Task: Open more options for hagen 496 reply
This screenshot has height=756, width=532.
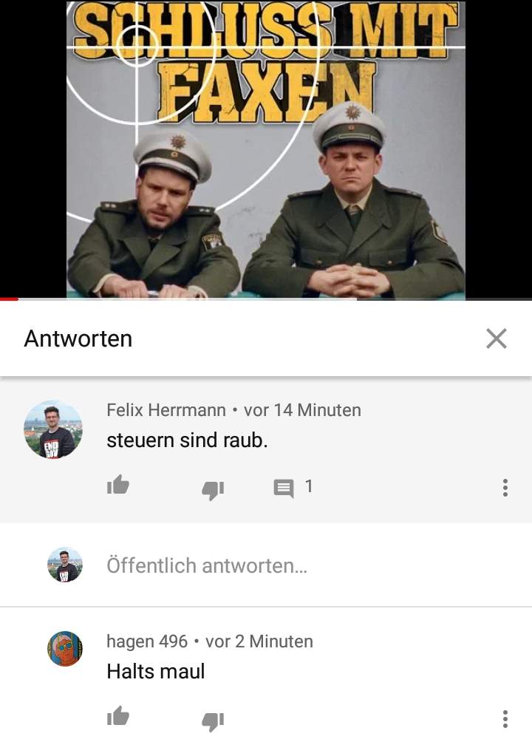Action: point(505,719)
